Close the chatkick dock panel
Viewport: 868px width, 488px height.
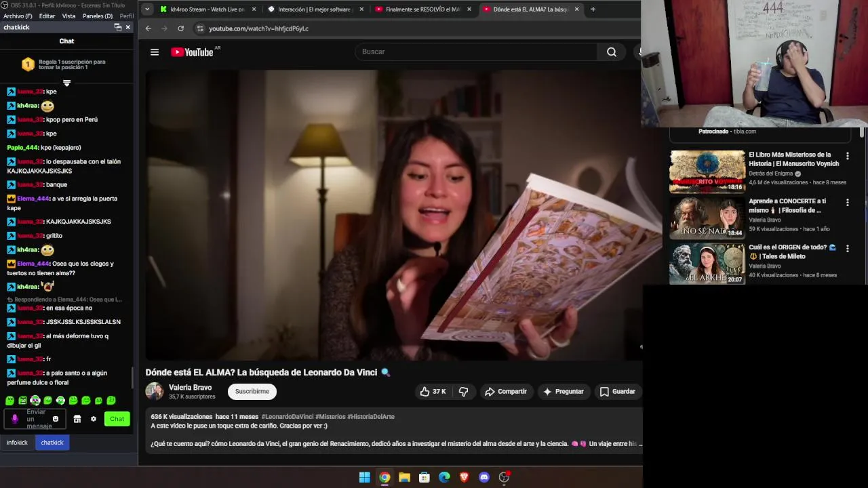pos(127,27)
